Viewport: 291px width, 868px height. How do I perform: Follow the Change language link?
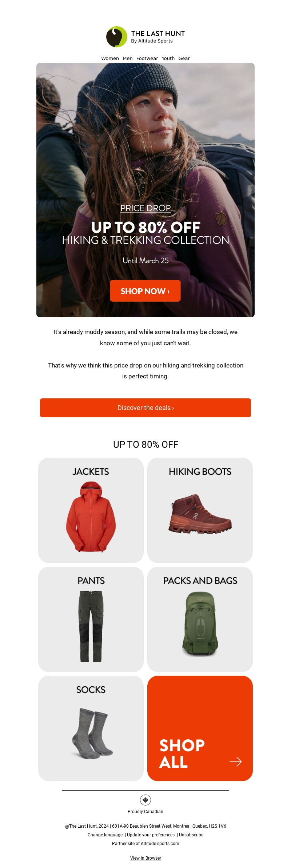[x=105, y=835]
